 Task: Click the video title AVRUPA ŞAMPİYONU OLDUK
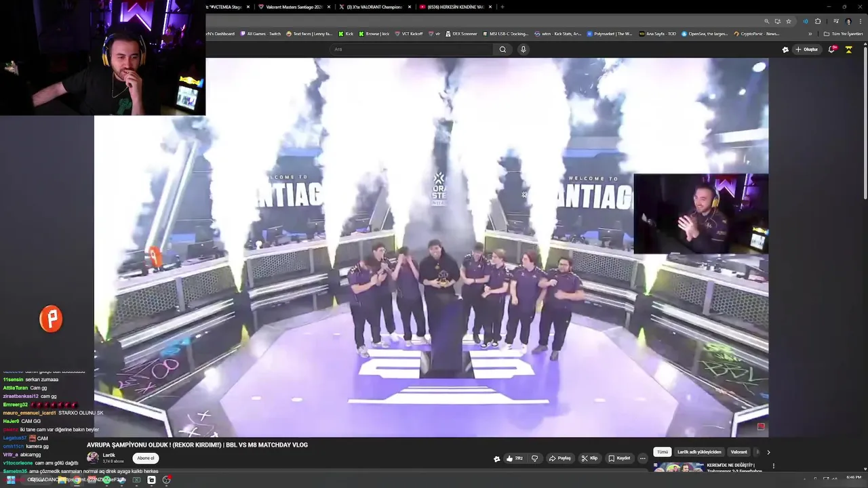(197, 445)
